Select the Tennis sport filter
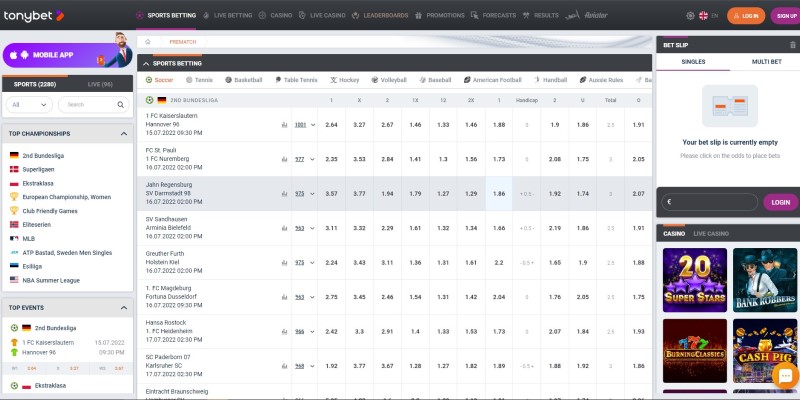800x400 pixels. point(199,80)
